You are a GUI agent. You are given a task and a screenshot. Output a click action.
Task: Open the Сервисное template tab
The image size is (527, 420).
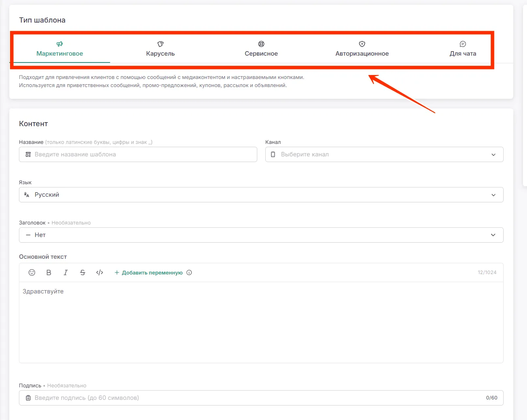(261, 49)
